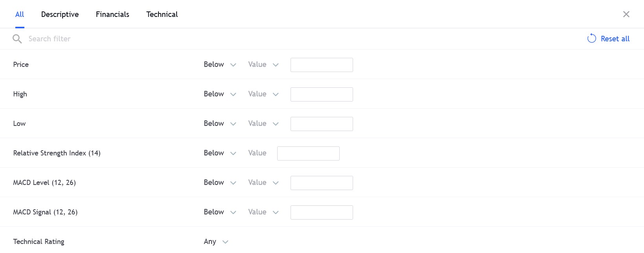
Task: Click the Price value input box
Action: click(x=322, y=65)
